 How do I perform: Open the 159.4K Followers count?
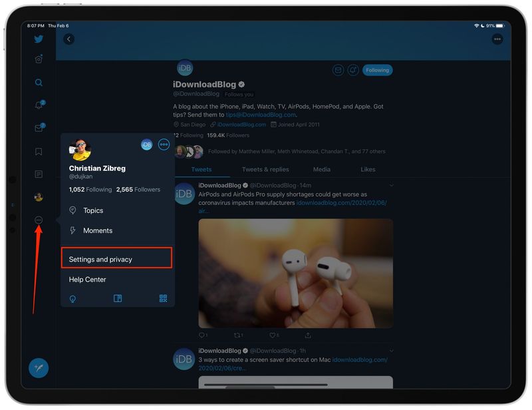tap(228, 135)
